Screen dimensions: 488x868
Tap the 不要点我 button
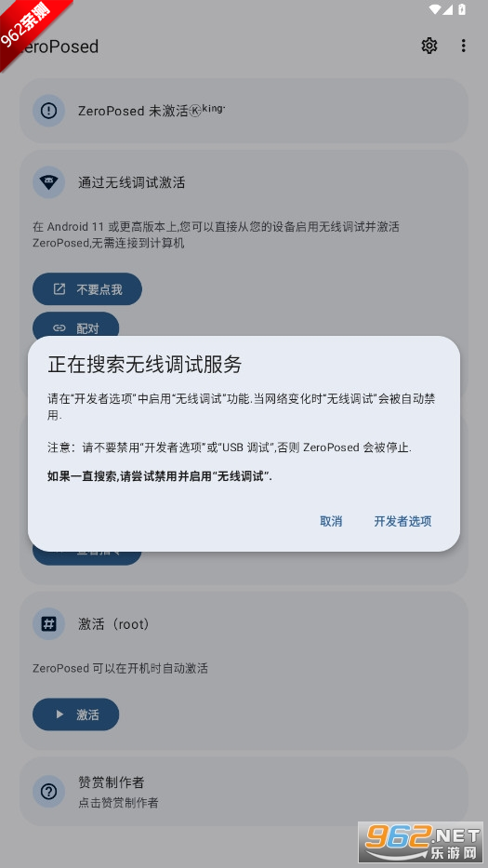[x=87, y=289]
